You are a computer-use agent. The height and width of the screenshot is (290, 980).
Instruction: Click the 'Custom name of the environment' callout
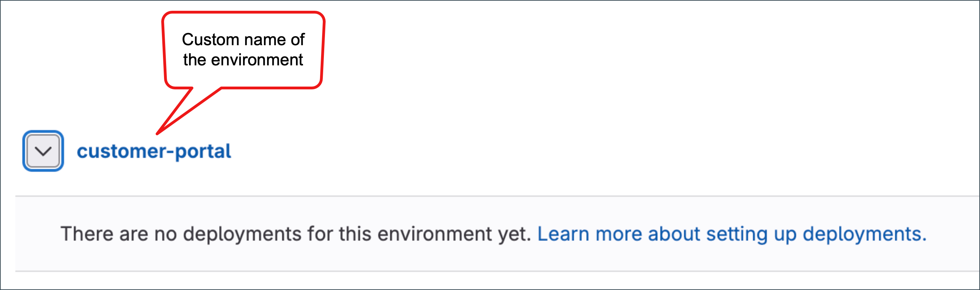243,50
